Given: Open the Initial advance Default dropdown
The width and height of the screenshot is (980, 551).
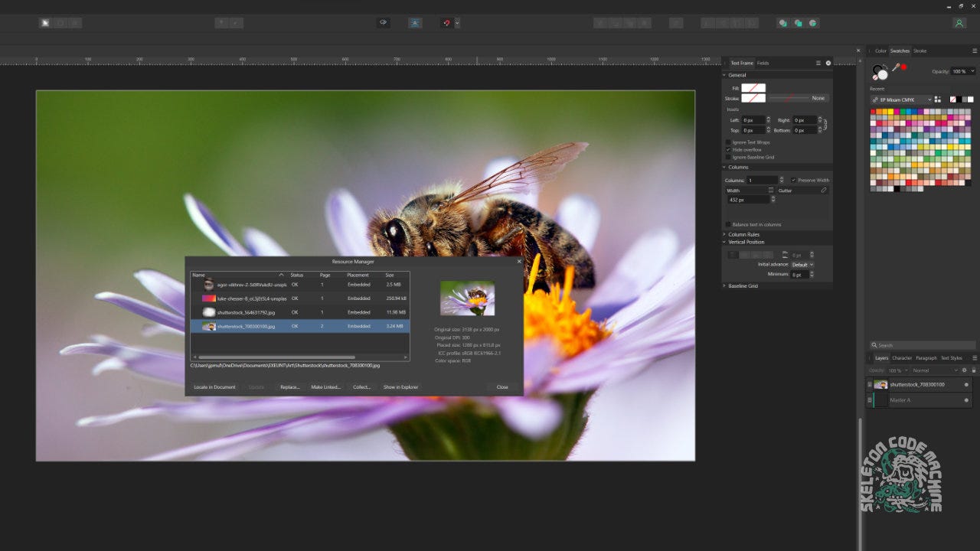Looking at the screenshot, I should click(802, 264).
